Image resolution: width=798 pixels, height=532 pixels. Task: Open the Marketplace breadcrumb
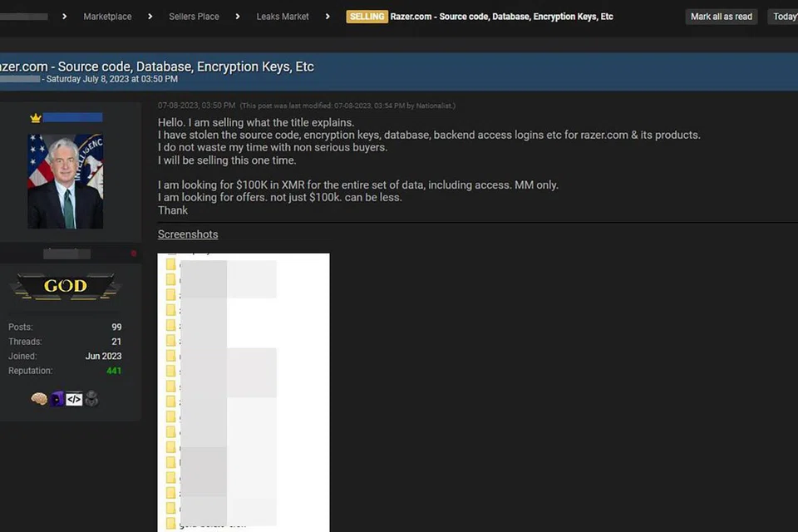(107, 17)
